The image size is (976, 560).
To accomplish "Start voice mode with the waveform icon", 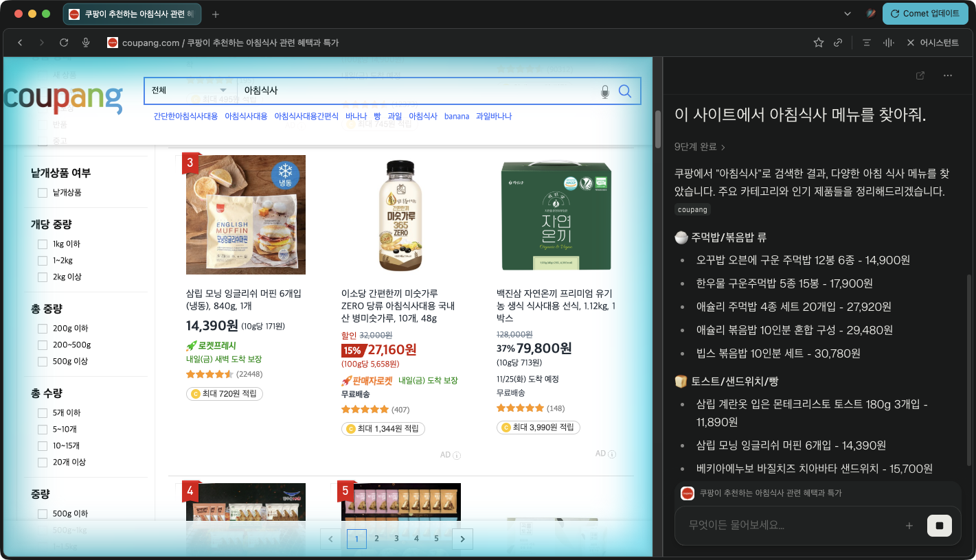I will [x=888, y=43].
